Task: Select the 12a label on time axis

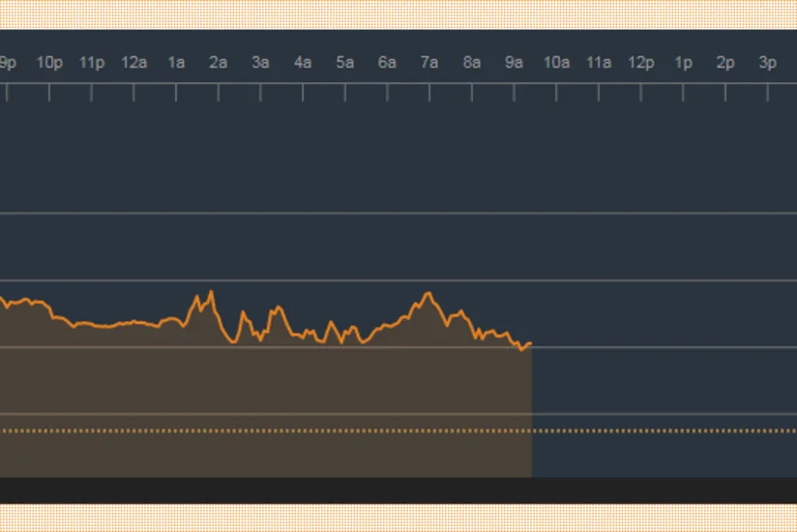Action: click(133, 63)
